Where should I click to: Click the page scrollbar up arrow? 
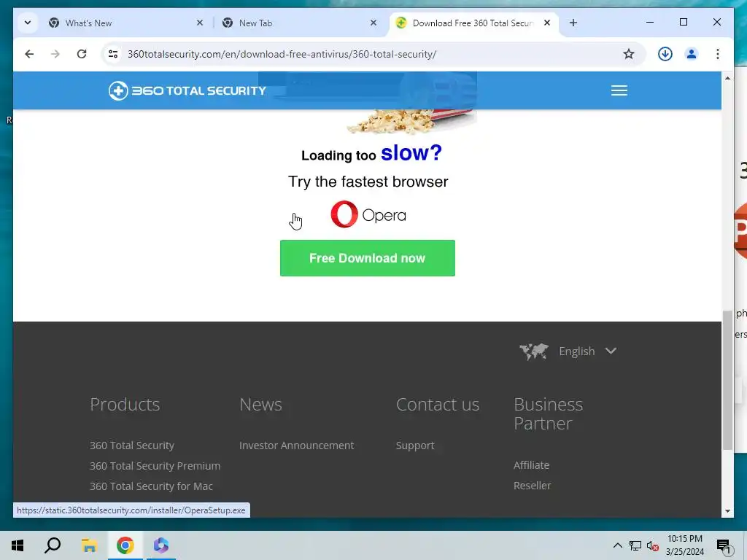[x=727, y=77]
